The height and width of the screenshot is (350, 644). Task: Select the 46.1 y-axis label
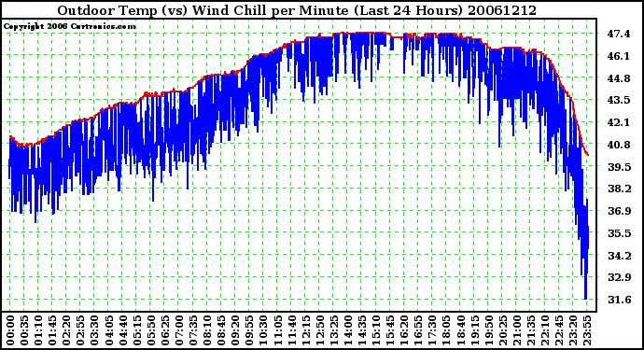[619, 56]
